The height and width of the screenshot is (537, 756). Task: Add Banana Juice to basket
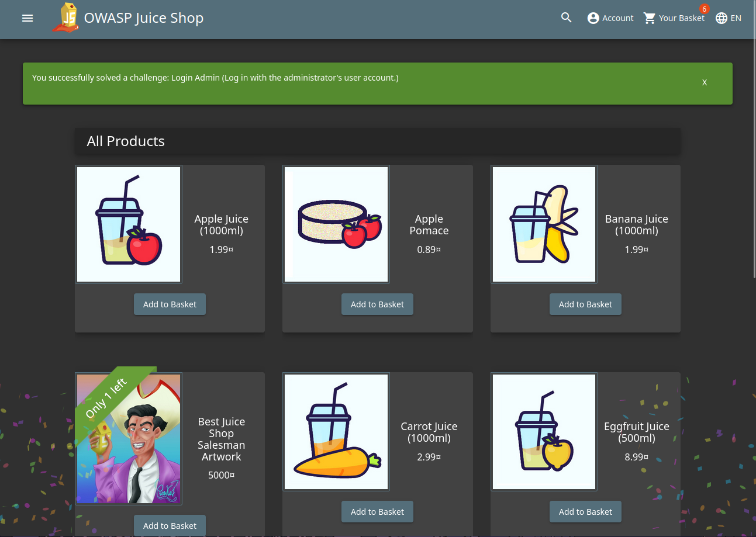coord(585,304)
